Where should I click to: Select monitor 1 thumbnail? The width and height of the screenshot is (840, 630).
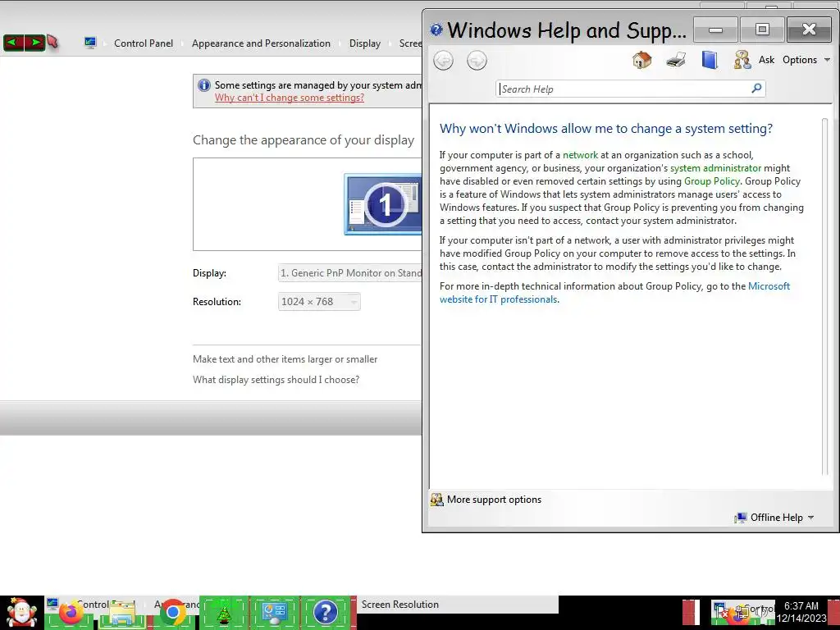coord(383,204)
